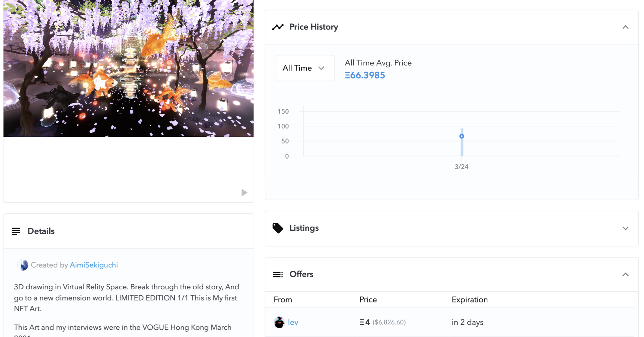Click the Details lines icon
Image resolution: width=644 pixels, height=337 pixels.
tap(16, 231)
